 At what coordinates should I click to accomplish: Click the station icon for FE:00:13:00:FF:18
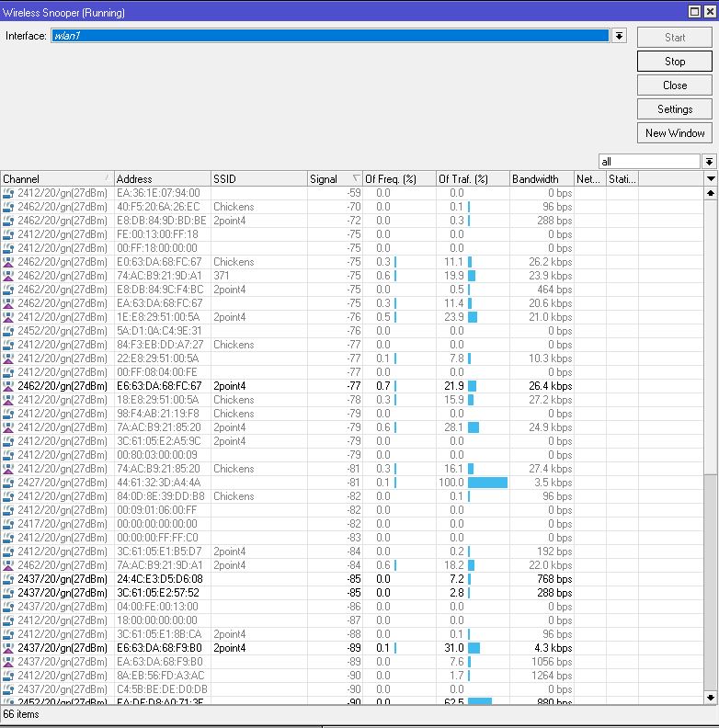click(x=8, y=234)
